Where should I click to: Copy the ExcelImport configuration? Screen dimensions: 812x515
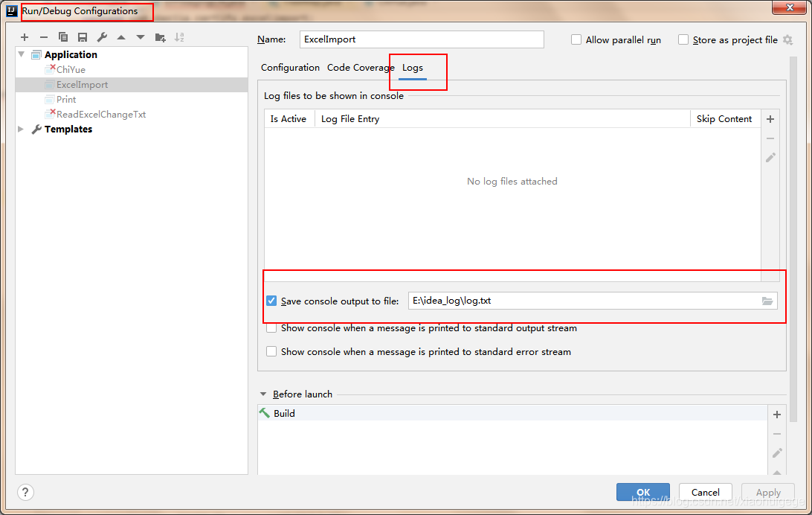[62, 37]
